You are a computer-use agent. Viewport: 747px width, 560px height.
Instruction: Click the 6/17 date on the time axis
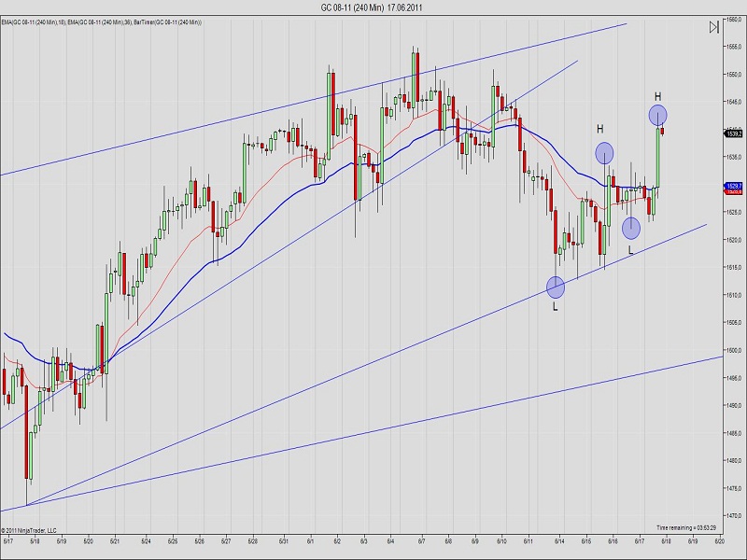640,541
